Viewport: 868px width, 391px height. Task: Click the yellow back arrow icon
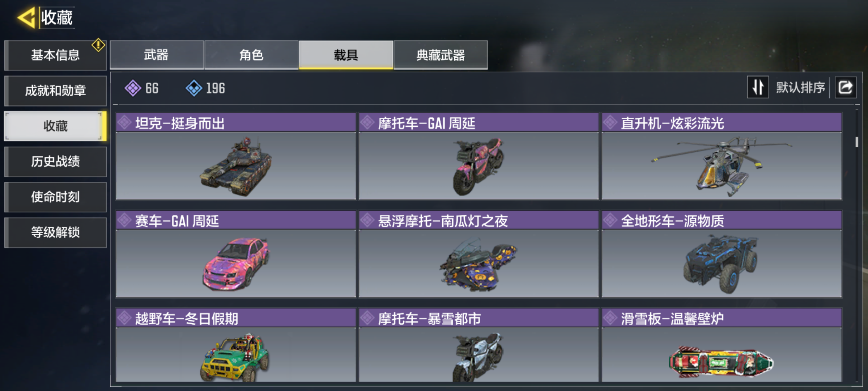(x=26, y=17)
